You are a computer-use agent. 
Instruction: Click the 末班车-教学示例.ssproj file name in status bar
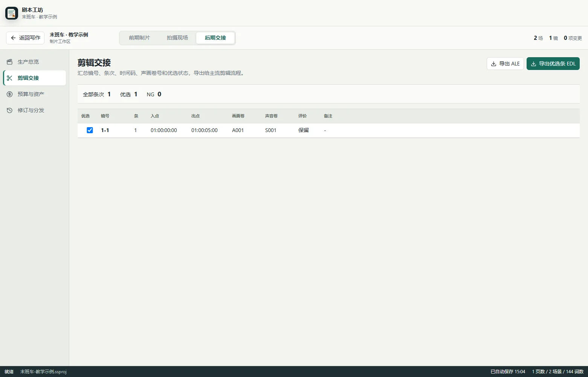(x=43, y=372)
